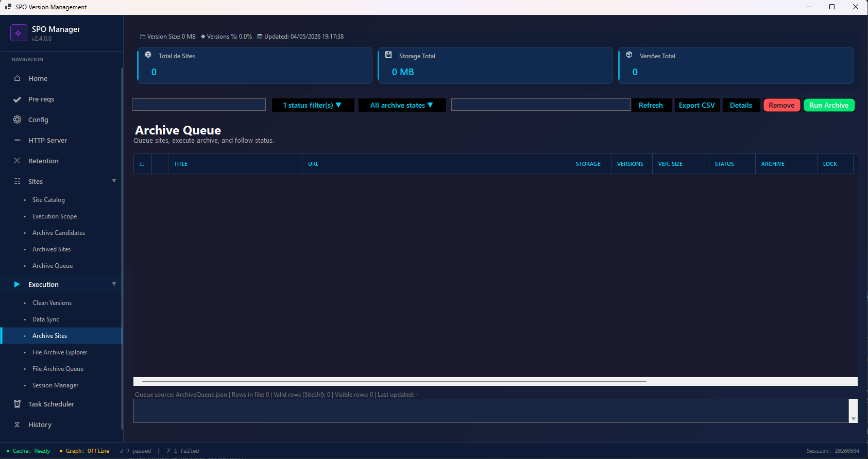Open the 1 status filter(s) dropdown
Viewport: 868px width, 459px height.
(x=313, y=105)
